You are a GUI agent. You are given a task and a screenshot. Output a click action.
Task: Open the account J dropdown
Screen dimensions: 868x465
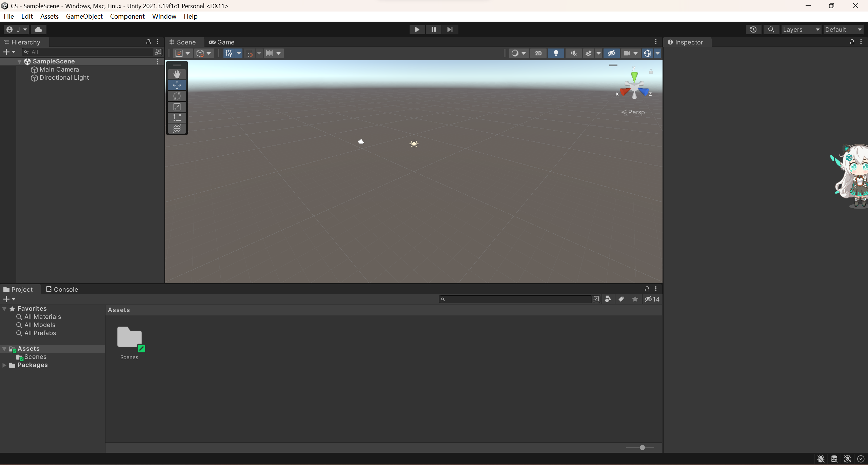click(x=17, y=30)
